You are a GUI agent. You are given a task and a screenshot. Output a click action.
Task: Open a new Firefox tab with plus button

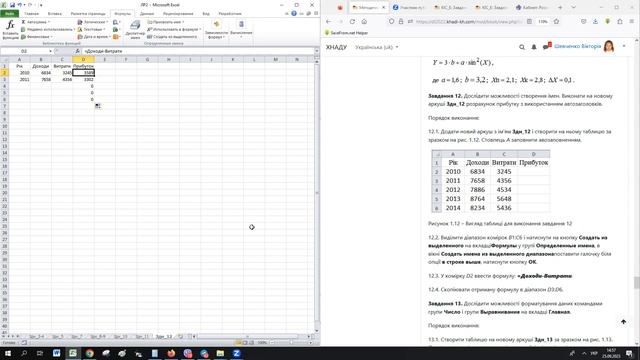point(560,7)
